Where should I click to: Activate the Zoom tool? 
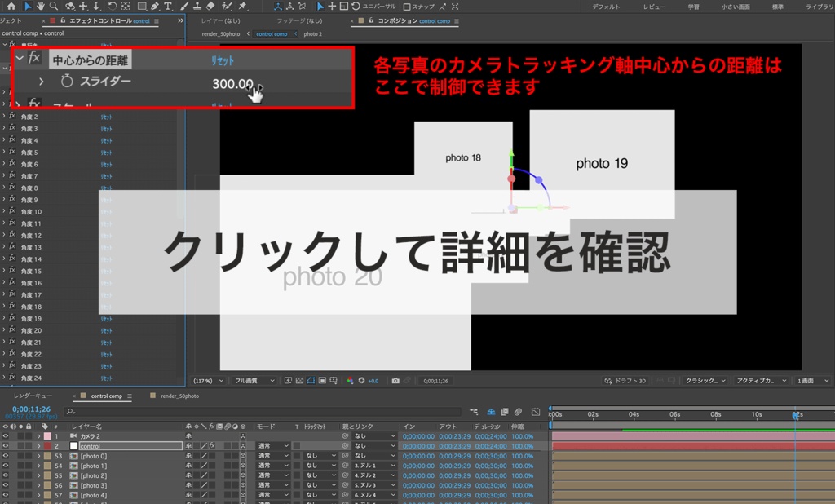53,7
